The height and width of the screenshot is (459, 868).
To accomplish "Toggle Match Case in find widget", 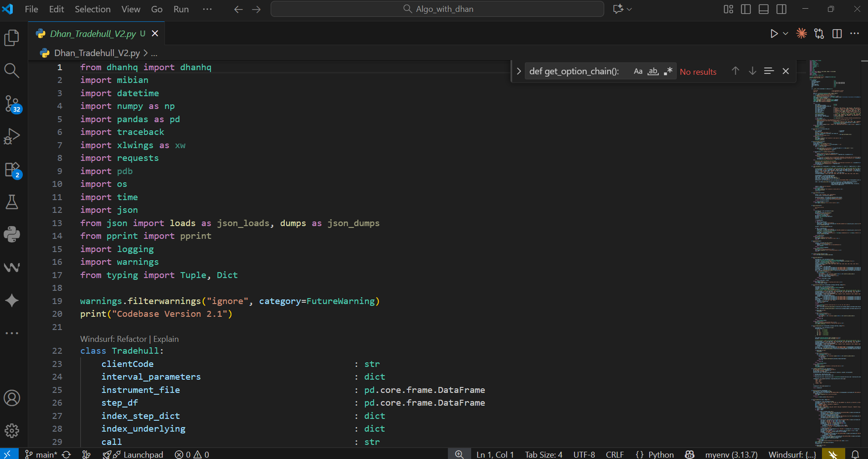I will click(x=638, y=72).
